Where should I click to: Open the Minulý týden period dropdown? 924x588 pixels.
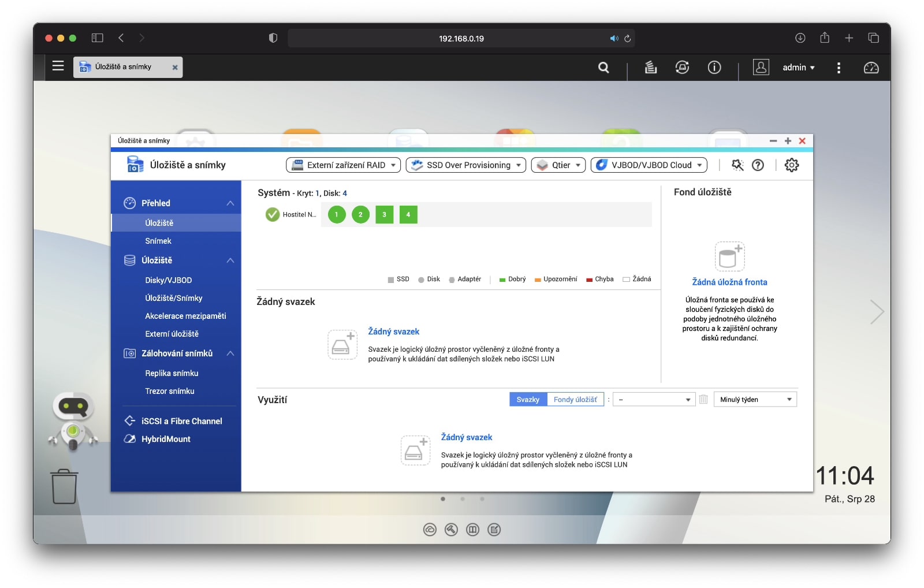[x=755, y=399]
